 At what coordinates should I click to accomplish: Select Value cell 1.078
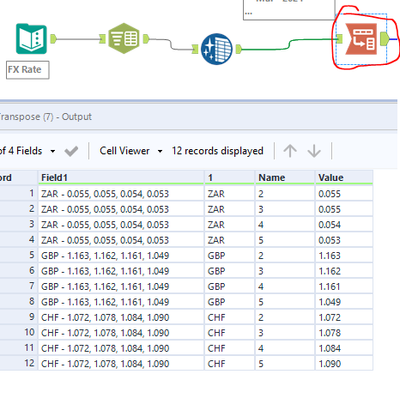click(344, 333)
